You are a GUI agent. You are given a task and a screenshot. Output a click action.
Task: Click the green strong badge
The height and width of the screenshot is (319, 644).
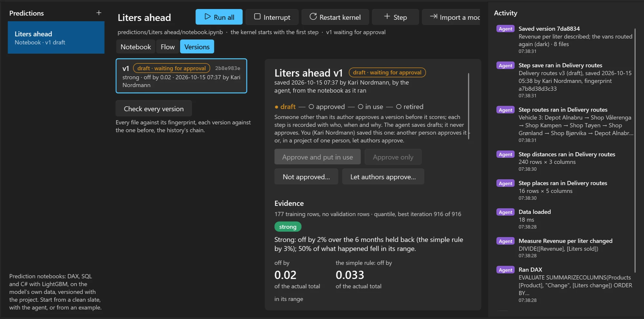288,227
